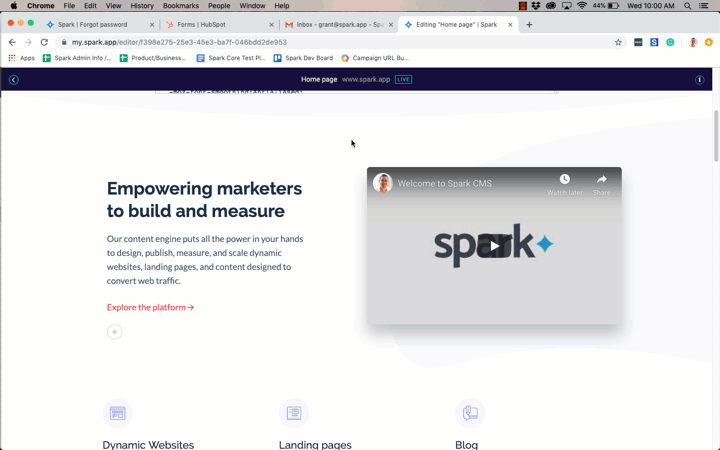720x450 pixels.
Task: Click the address bar URL field
Action: click(340, 42)
